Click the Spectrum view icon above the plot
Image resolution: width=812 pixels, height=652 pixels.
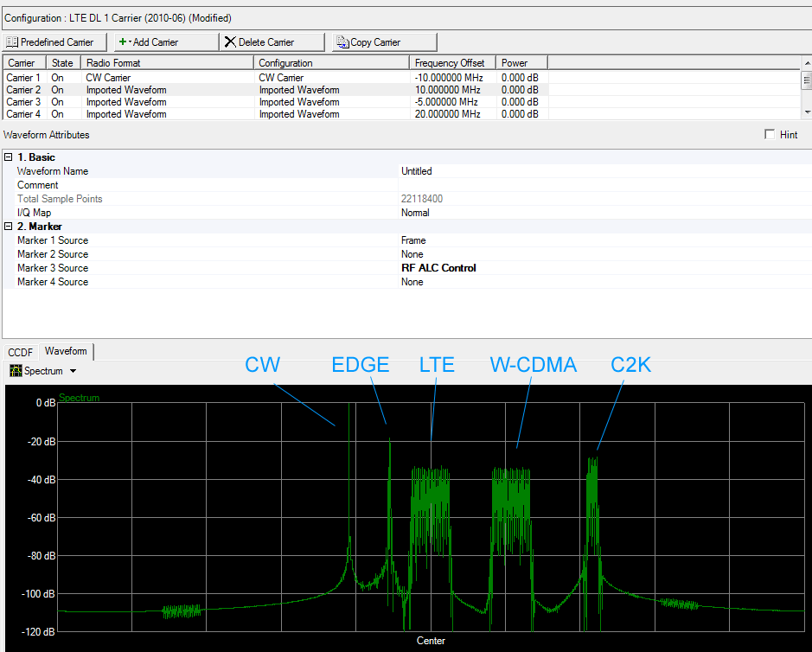tap(16, 371)
